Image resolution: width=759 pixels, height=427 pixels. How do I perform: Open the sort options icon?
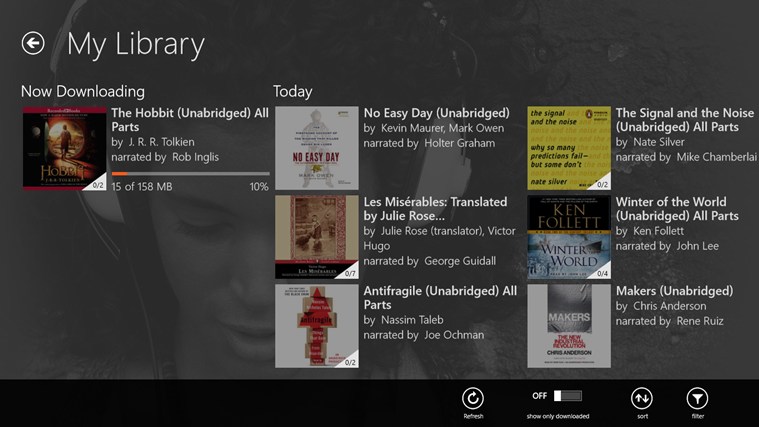click(x=642, y=397)
